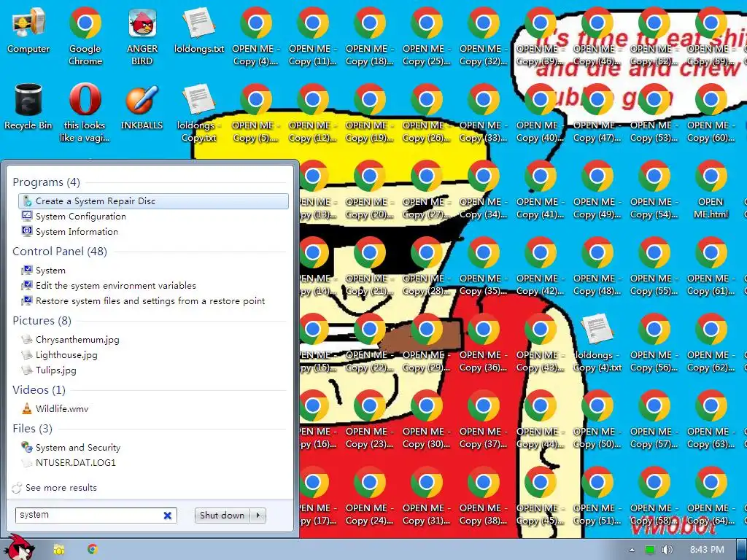Select 'OPEN ME - Copy (32)' icon
This screenshot has width=747, height=560.
click(x=484, y=36)
